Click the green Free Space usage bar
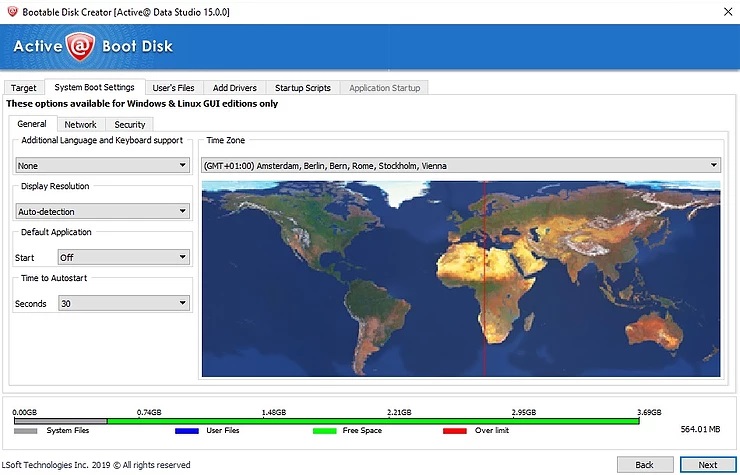Viewport: 740px width, 475px height. (372, 421)
